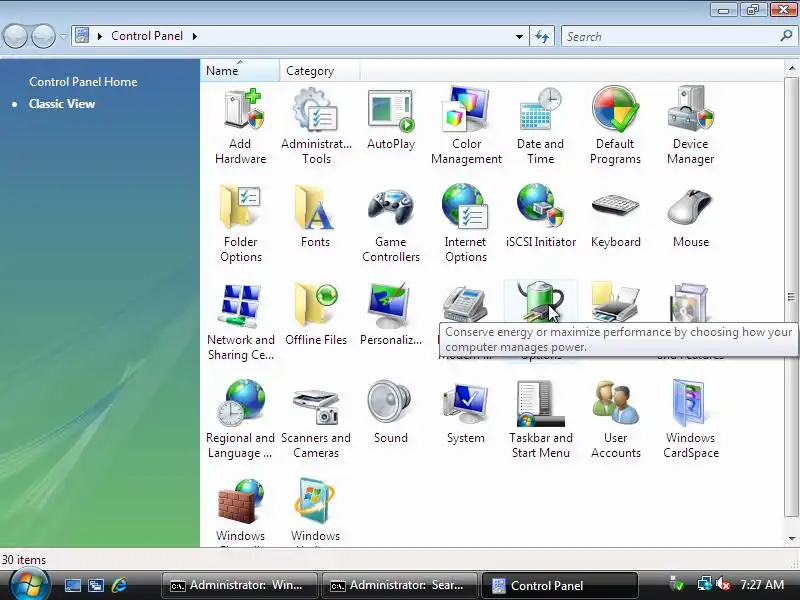Open Folder Options

(x=240, y=224)
